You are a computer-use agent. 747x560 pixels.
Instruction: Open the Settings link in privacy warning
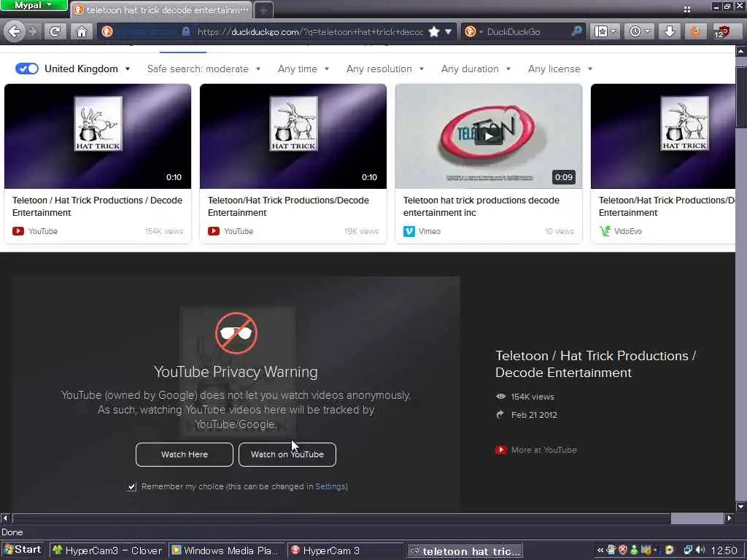(330, 486)
